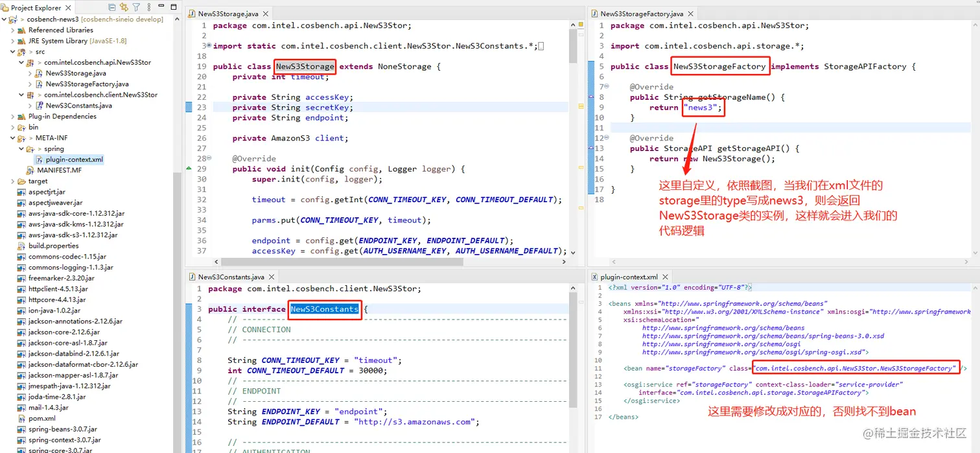Image resolution: width=980 pixels, height=453 pixels.
Task: Click NewS3Storage.java editor vertical scrollbar
Action: (572, 45)
